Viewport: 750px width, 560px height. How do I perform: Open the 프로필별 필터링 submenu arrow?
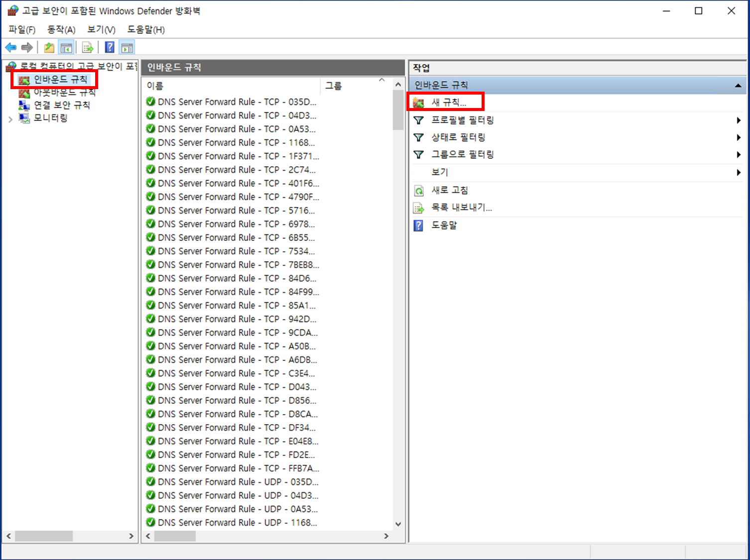pos(739,120)
